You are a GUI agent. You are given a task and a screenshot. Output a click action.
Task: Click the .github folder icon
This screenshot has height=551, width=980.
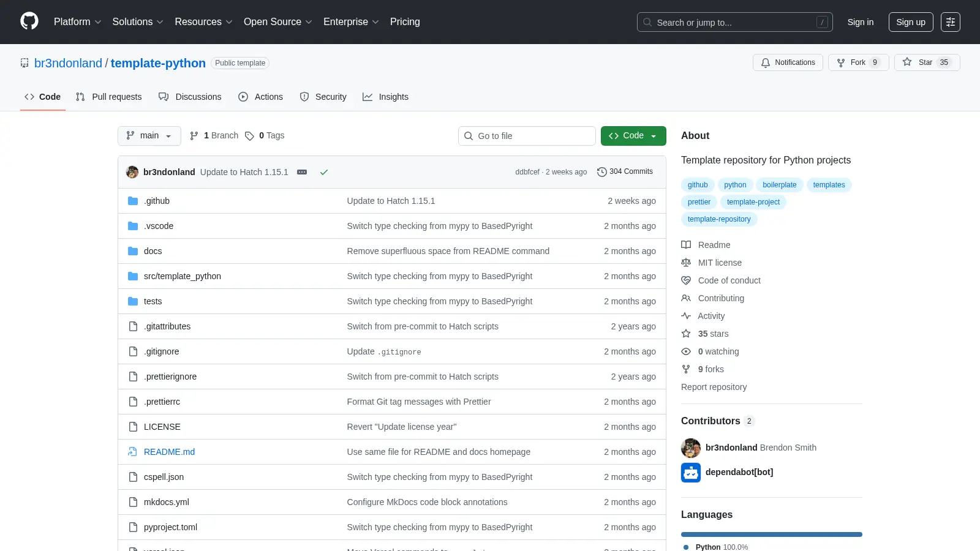coord(133,201)
